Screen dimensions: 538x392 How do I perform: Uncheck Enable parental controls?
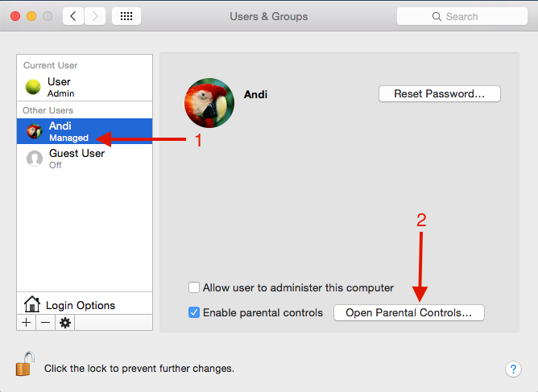tap(194, 312)
